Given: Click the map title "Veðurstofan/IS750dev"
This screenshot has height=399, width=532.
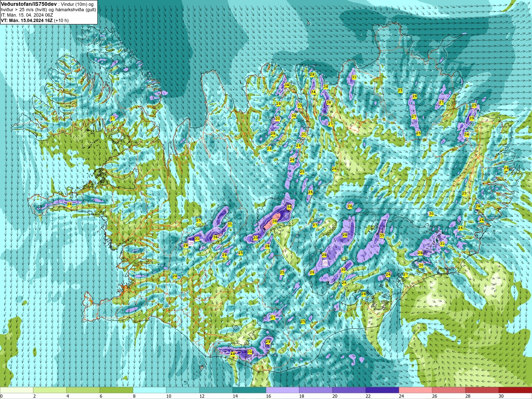Looking at the screenshot, I should (29, 4).
